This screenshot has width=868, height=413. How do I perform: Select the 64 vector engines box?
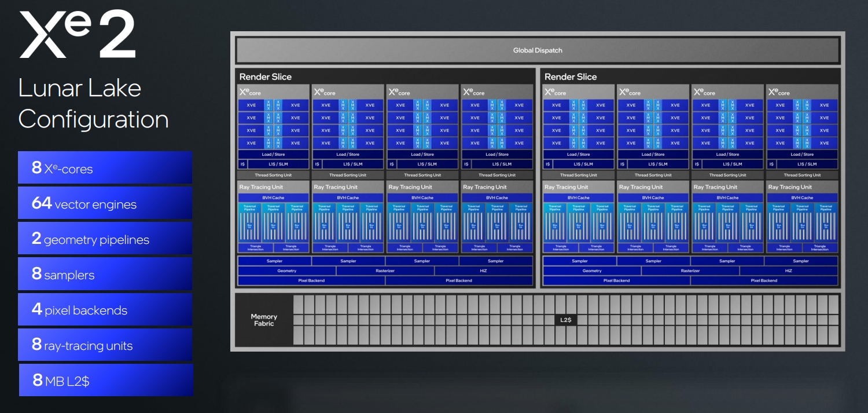click(x=105, y=203)
